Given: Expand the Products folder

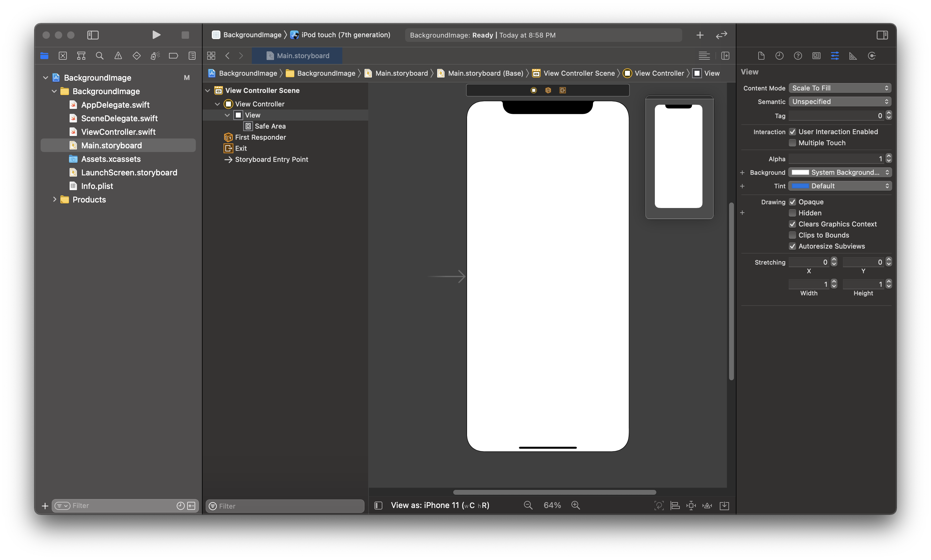Looking at the screenshot, I should (55, 199).
